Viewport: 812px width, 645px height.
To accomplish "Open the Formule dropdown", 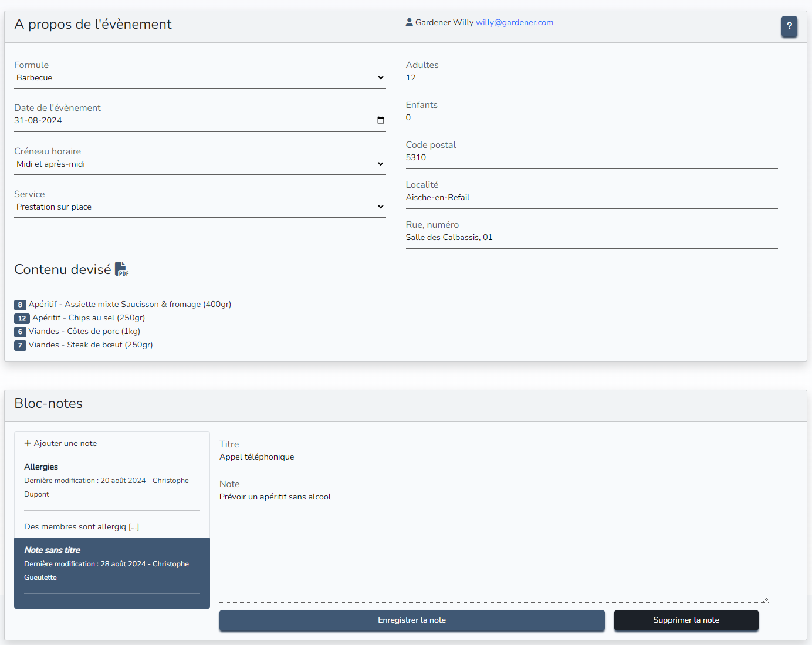I will 199,77.
